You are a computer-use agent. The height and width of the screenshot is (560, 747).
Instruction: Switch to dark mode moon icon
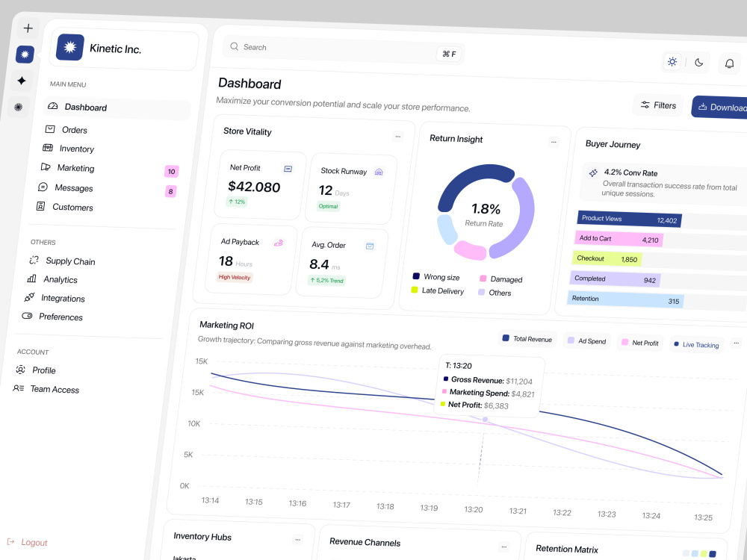click(x=698, y=63)
